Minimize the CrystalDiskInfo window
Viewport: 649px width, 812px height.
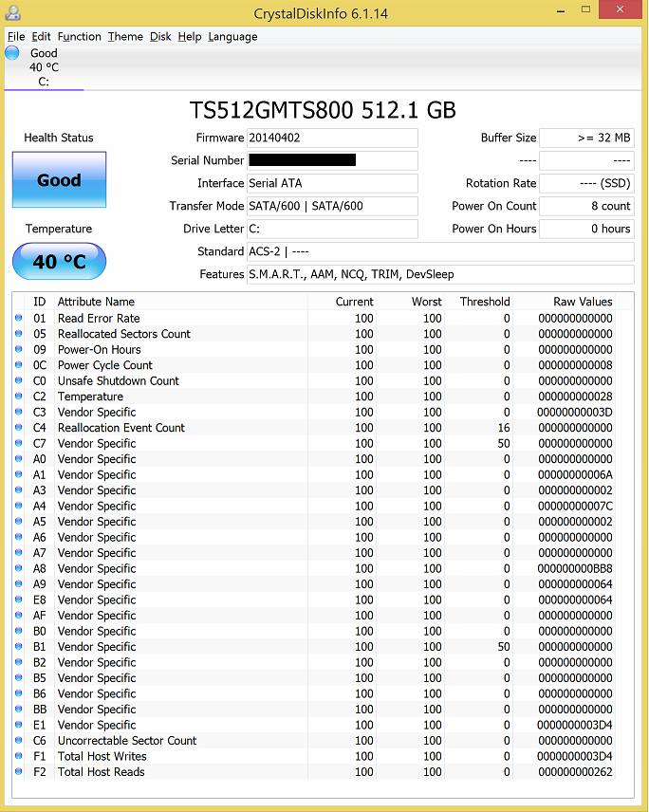tap(561, 10)
